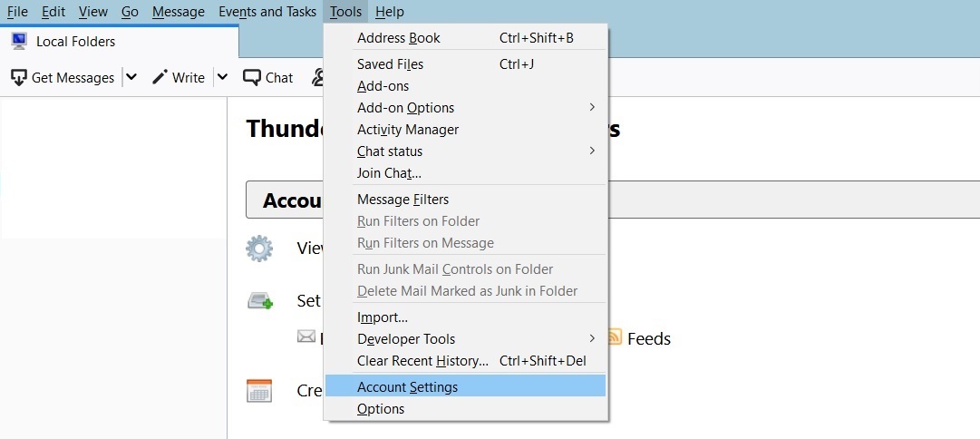Close the open Tools menu
Screen dimensions: 980x439
tap(345, 11)
